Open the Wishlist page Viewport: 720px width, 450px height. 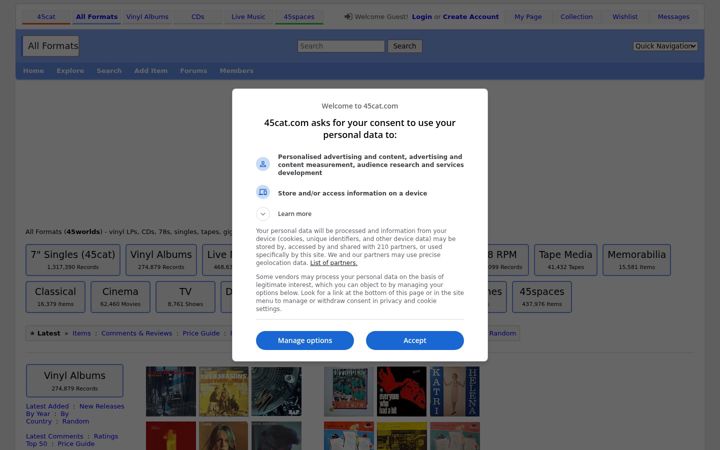click(x=625, y=17)
